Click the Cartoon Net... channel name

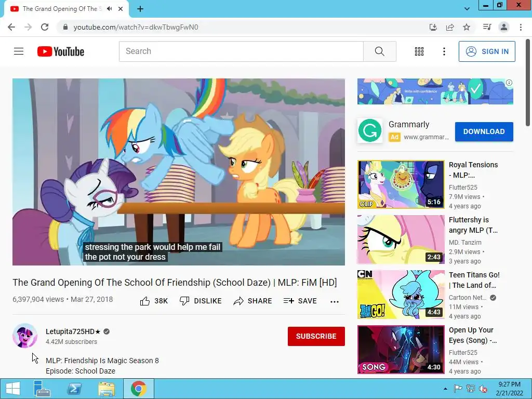pyautogui.click(x=467, y=298)
